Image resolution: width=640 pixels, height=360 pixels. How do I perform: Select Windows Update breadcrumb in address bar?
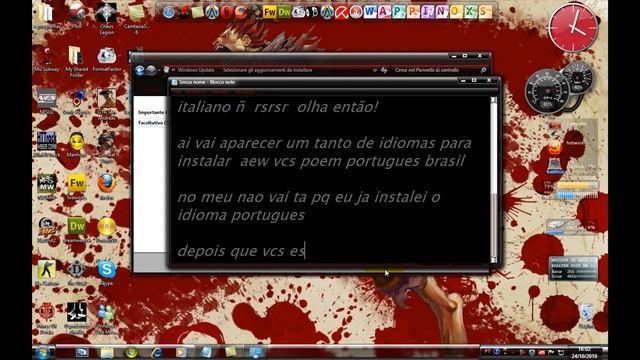coord(196,70)
